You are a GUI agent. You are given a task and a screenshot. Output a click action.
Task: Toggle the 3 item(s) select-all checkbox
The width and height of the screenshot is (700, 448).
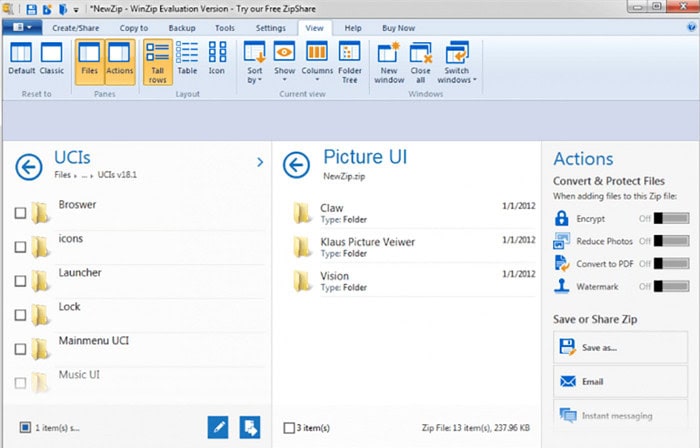[289, 427]
